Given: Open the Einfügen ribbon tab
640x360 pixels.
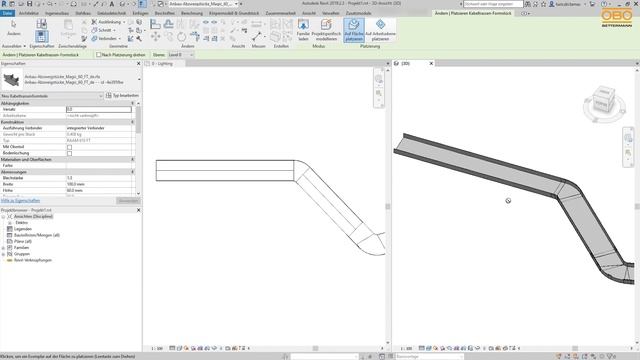Looking at the screenshot, I should [x=140, y=13].
